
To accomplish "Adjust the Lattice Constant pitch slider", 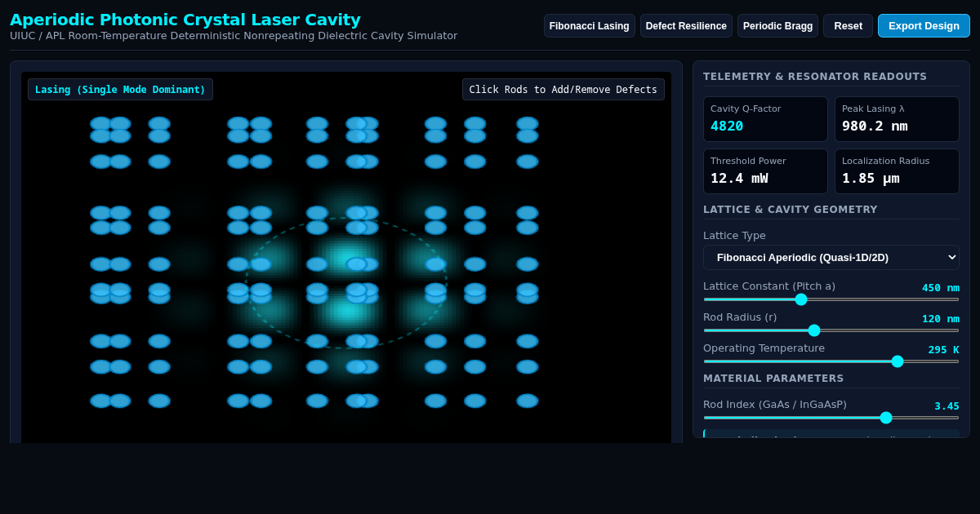I will [x=831, y=299].
